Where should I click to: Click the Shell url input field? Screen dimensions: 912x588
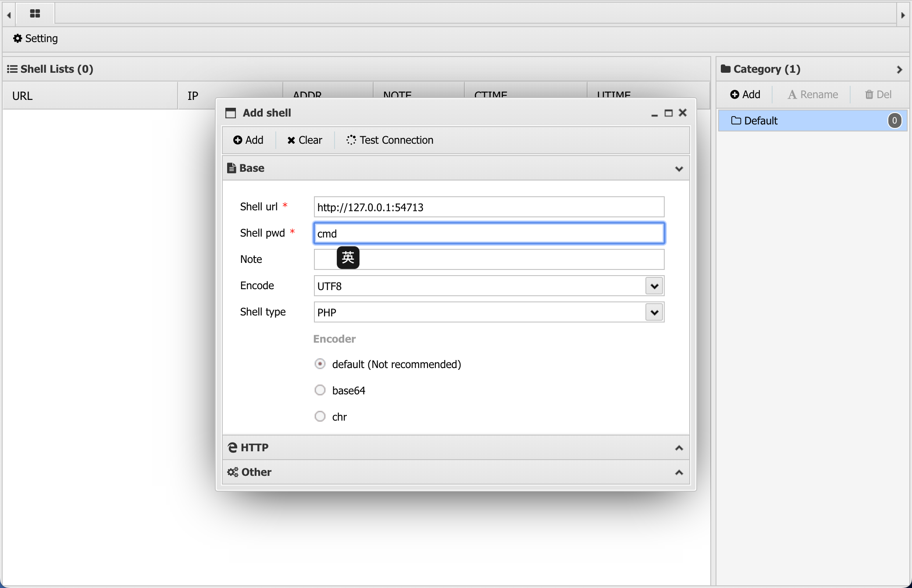click(x=489, y=207)
